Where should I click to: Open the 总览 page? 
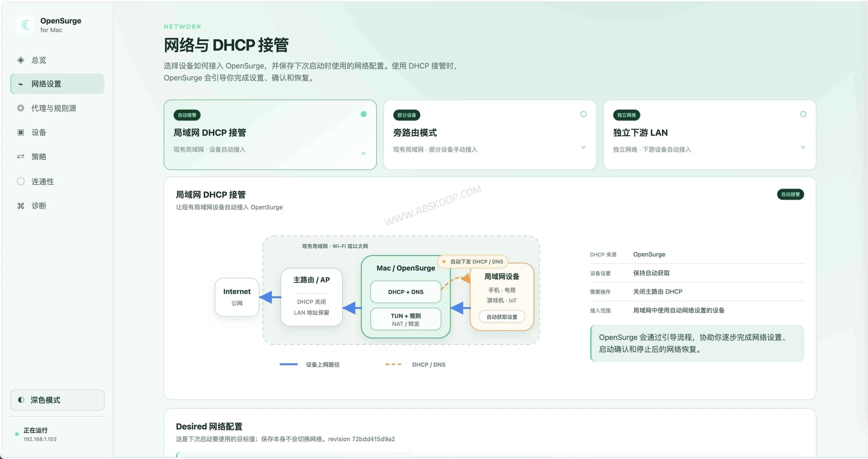tap(57, 60)
